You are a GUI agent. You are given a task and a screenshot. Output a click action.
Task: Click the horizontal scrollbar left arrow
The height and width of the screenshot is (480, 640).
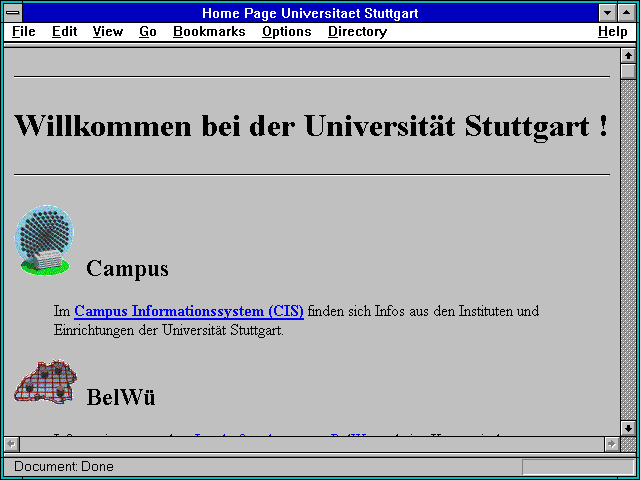point(12,444)
